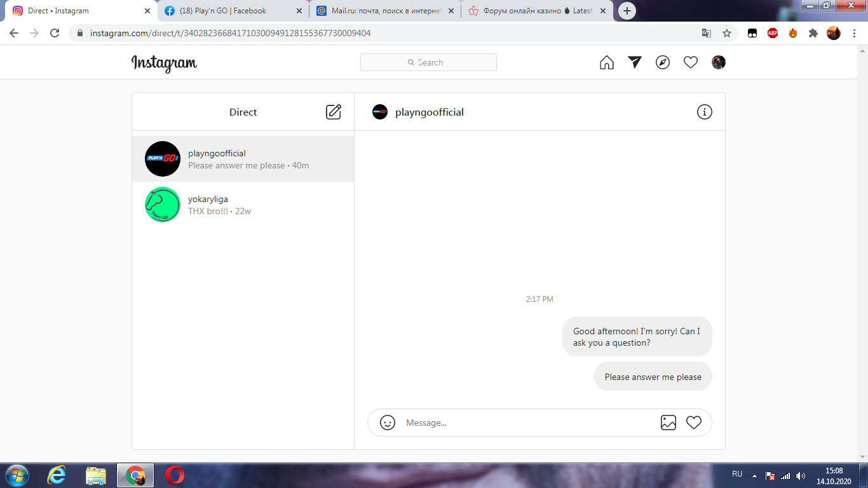Open the black mask extension icon
Image resolution: width=868 pixels, height=488 pixels.
point(752,33)
